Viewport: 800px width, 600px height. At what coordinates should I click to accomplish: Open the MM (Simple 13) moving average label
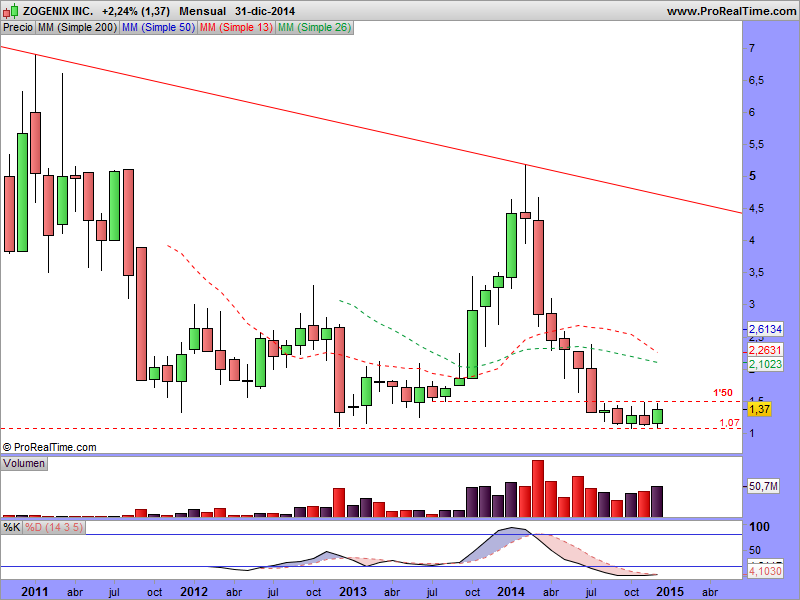(x=236, y=28)
